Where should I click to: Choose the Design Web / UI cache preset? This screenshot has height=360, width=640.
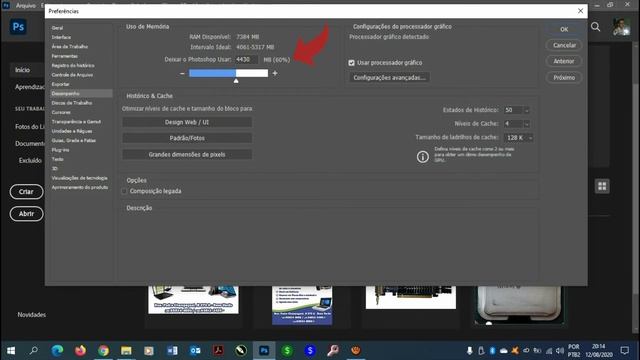pos(187,122)
